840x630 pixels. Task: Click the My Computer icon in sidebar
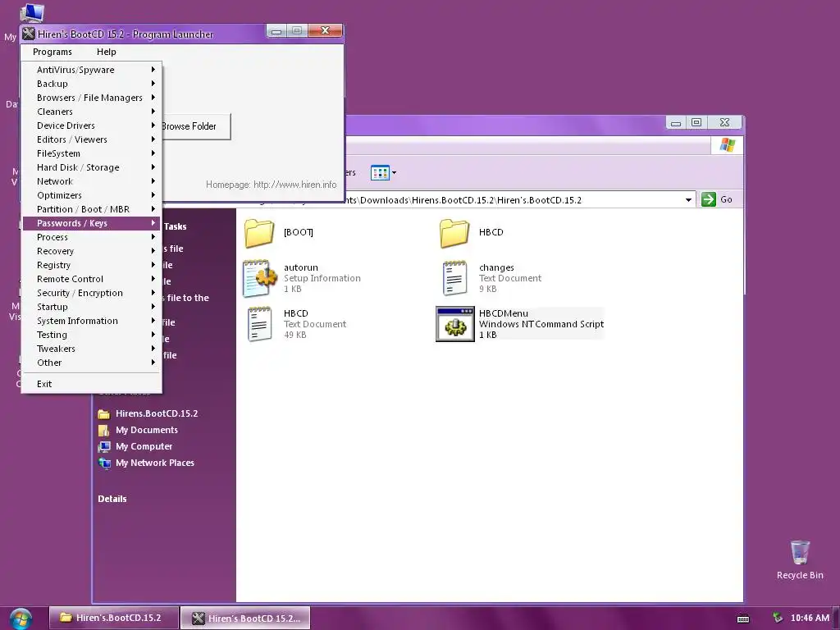point(104,447)
